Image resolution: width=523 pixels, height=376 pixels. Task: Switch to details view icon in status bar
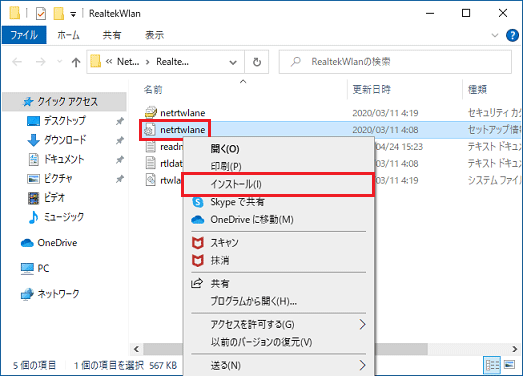point(492,365)
